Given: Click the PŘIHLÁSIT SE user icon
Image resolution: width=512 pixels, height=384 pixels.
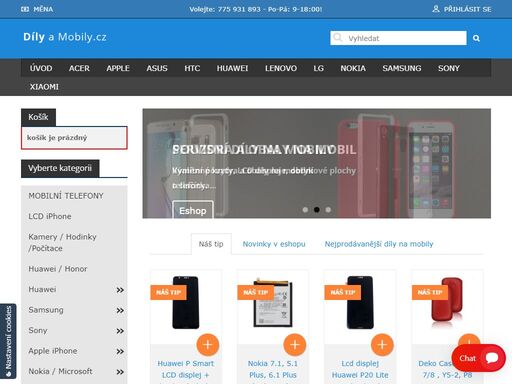Looking at the screenshot, I should tap(436, 9).
